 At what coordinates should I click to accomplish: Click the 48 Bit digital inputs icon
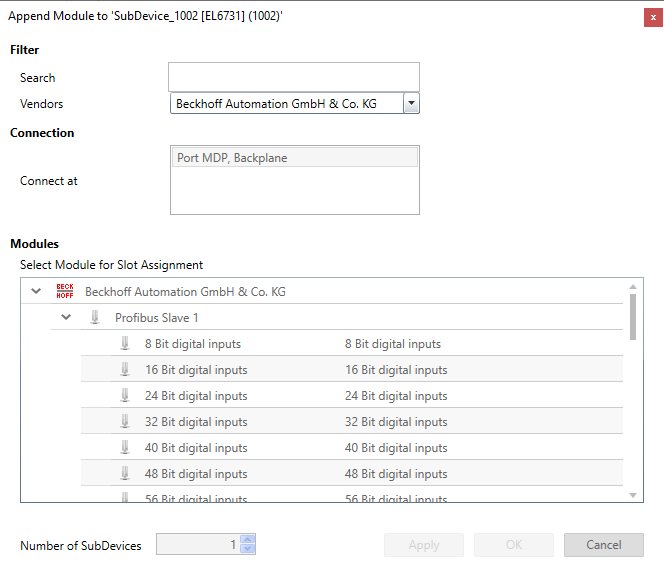125,474
